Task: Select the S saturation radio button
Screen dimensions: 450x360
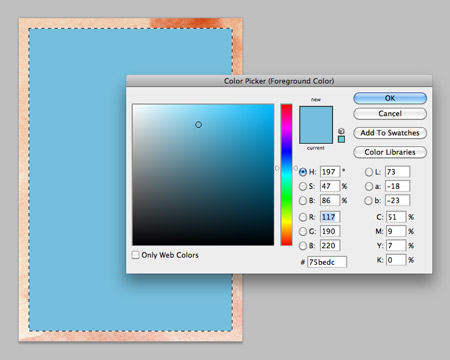Action: tap(303, 186)
